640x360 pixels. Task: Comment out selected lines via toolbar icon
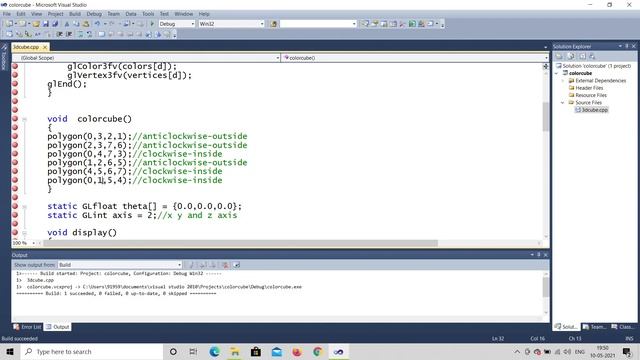tap(80, 34)
